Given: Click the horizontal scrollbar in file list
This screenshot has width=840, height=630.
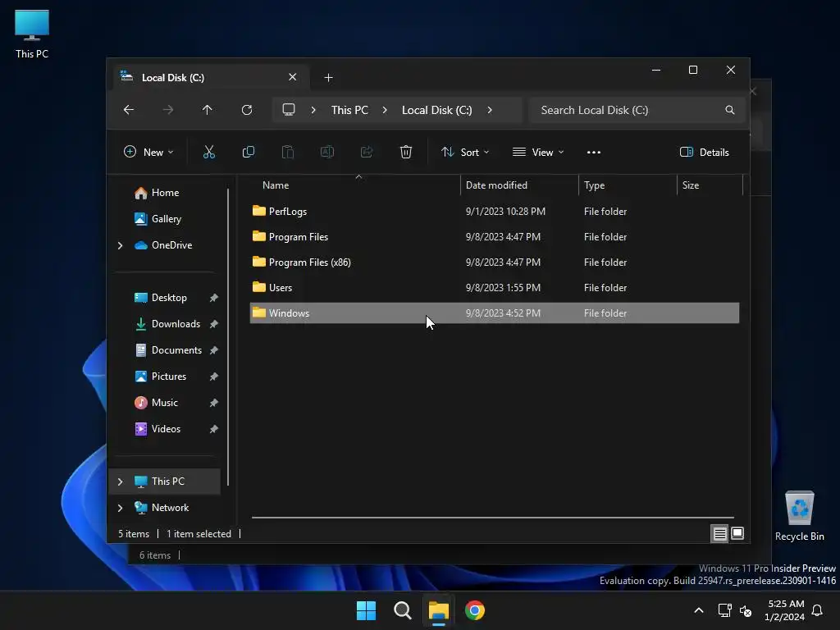Looking at the screenshot, I should point(493,518).
